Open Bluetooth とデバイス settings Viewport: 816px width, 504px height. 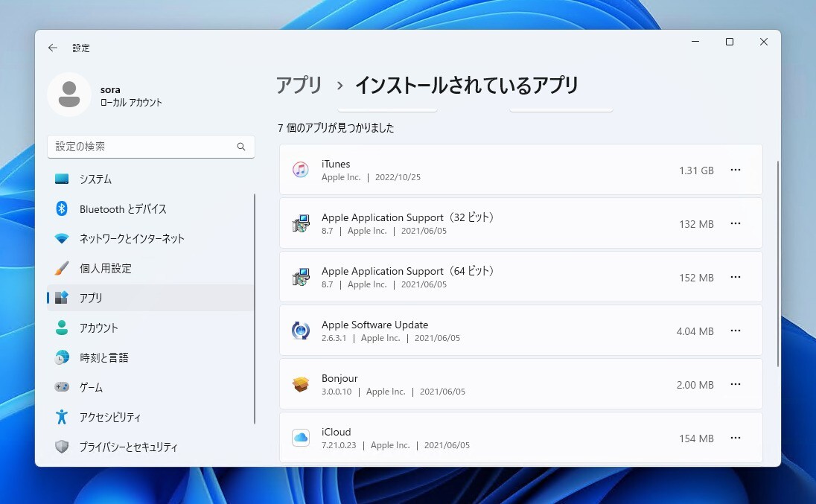point(150,209)
